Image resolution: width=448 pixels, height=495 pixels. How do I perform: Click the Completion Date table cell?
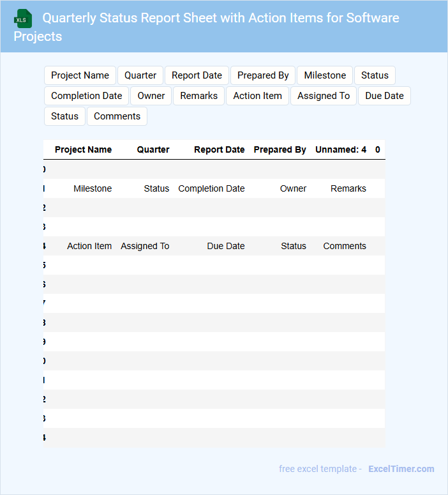pyautogui.click(x=211, y=188)
